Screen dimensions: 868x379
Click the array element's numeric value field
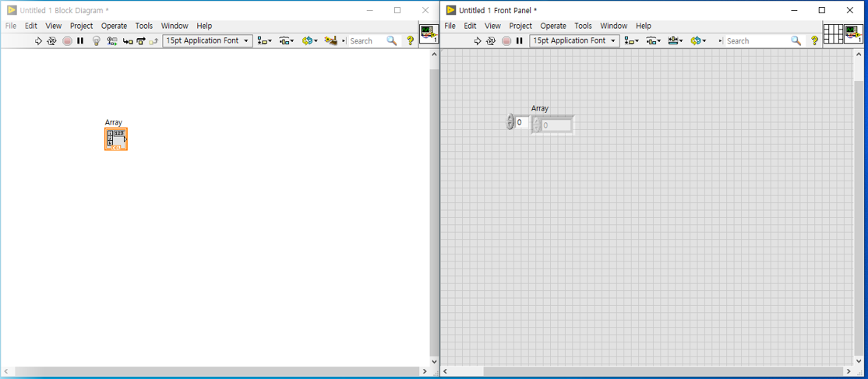pos(556,125)
